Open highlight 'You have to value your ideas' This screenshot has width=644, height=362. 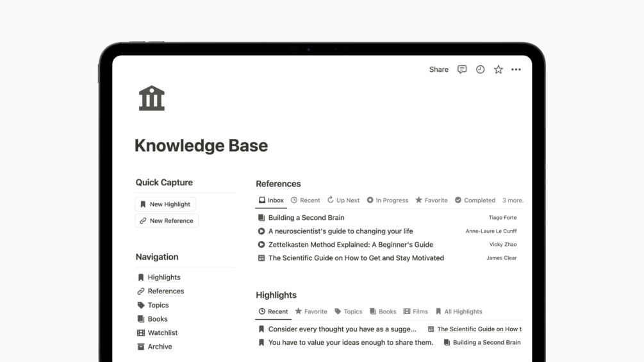click(351, 343)
